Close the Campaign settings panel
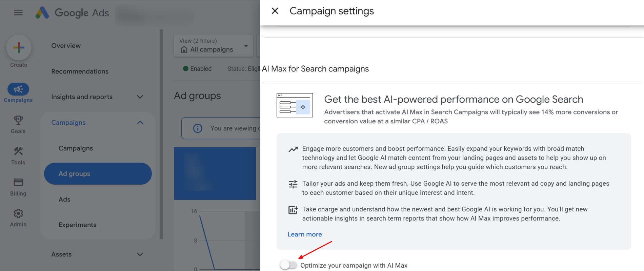 coord(275,11)
